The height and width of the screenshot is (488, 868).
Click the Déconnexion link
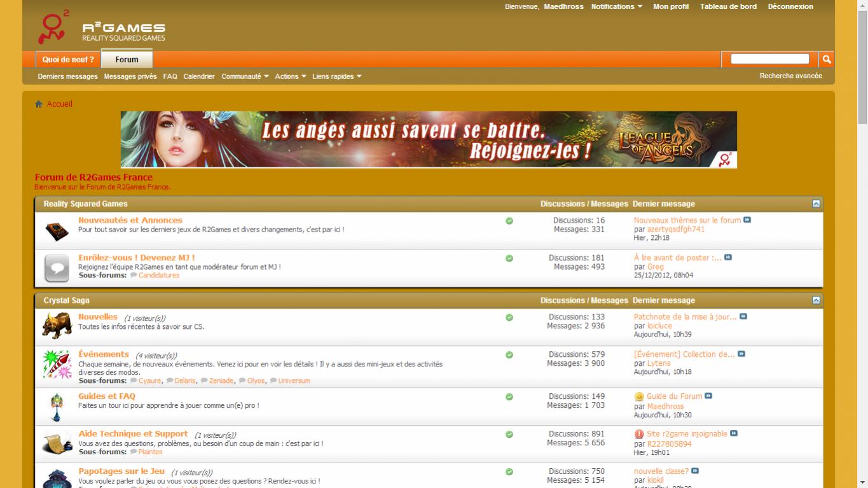[x=790, y=6]
